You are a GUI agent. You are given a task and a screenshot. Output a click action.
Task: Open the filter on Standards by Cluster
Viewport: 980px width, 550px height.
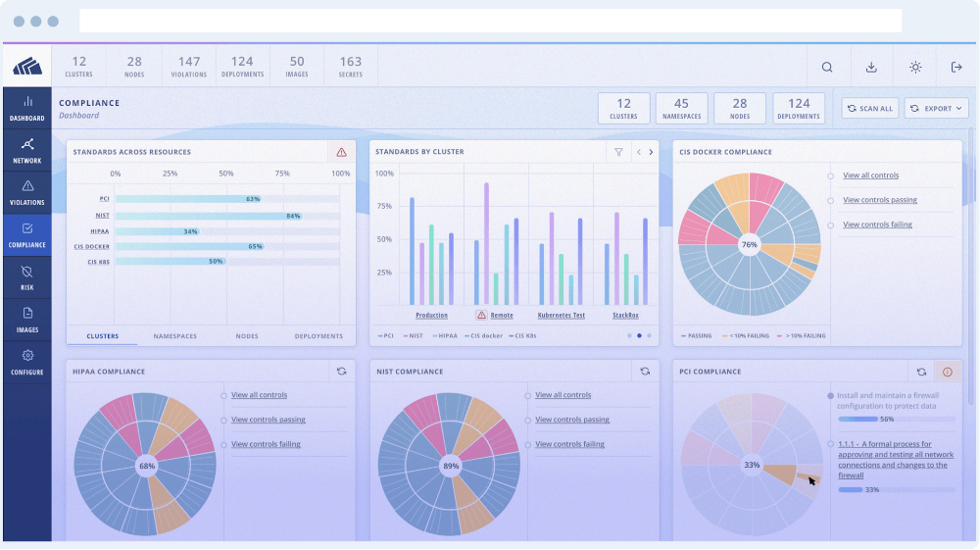pos(618,152)
